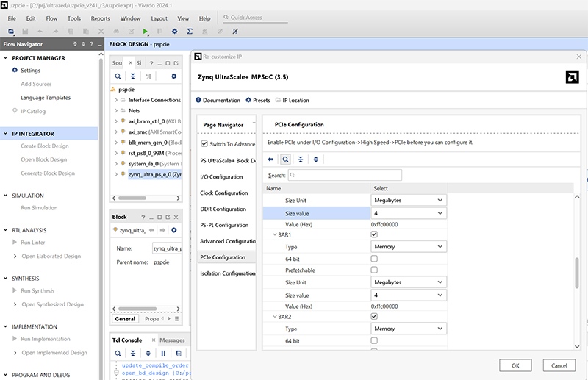Click the OK button
This screenshot has width=588, height=380.
pos(515,365)
